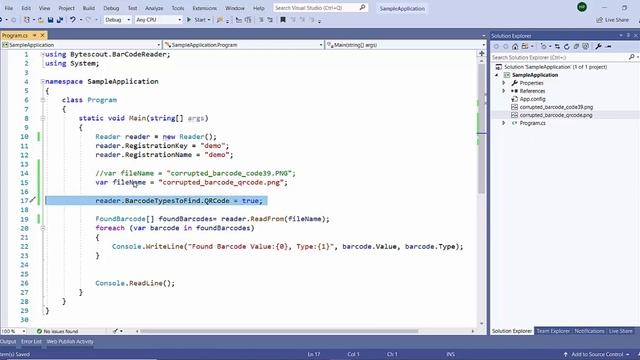Open the Extensions menu
640x360 pixels.
(x=204, y=8)
